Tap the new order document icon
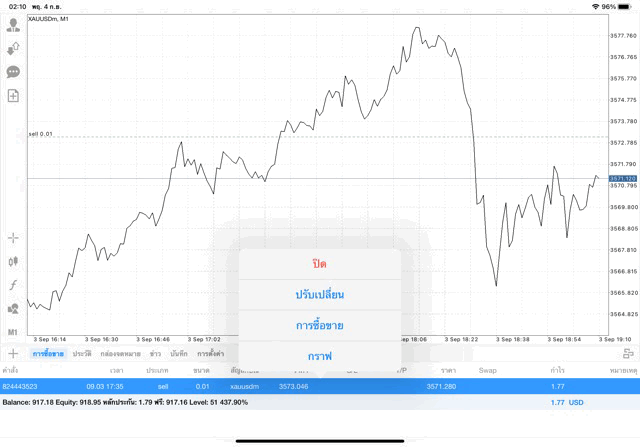Image resolution: width=640 pixels, height=447 pixels. tap(13, 96)
